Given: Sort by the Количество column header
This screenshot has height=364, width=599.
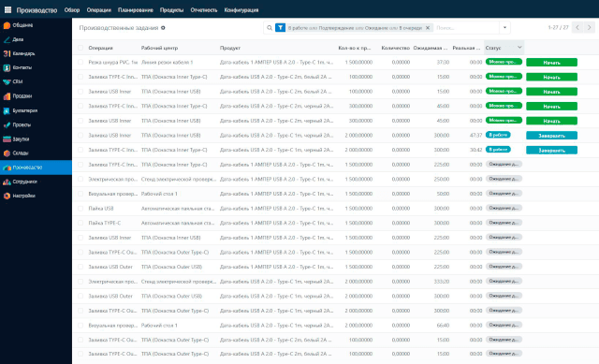Looking at the screenshot, I should pos(395,48).
